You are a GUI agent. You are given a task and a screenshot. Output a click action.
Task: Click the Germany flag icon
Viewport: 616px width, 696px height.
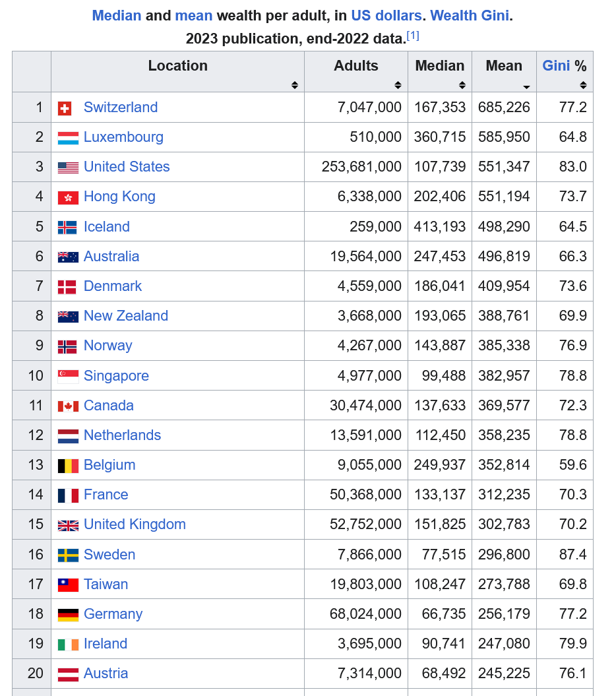tap(68, 615)
